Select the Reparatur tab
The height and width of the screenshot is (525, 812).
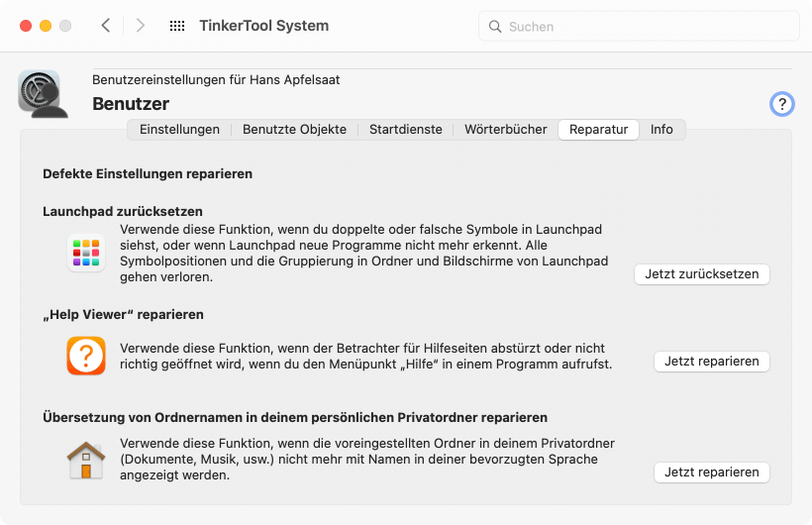[599, 130]
